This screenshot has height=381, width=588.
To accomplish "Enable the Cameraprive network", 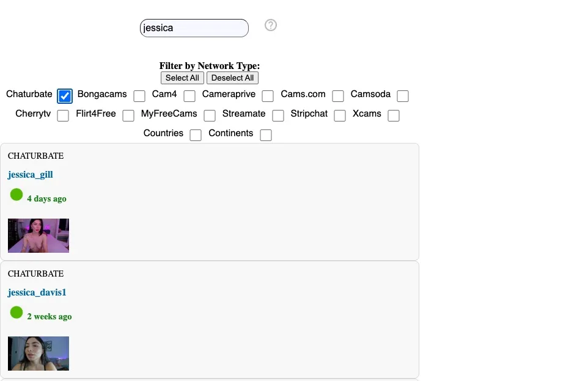I will 267,96.
